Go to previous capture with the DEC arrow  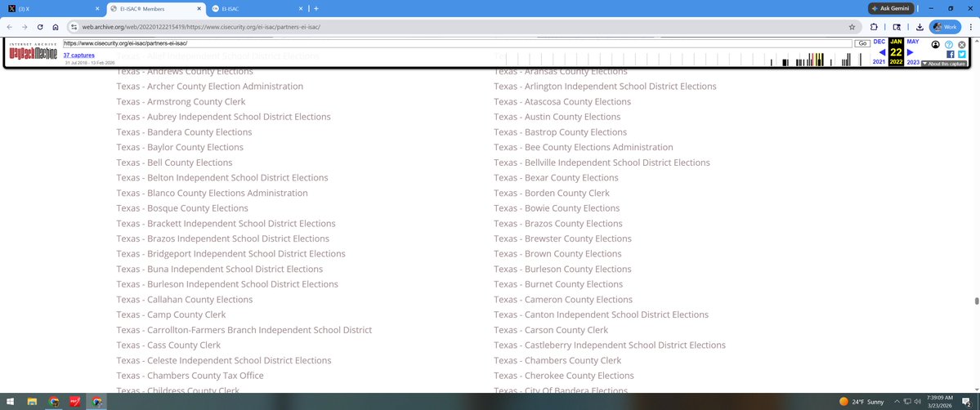click(881, 52)
